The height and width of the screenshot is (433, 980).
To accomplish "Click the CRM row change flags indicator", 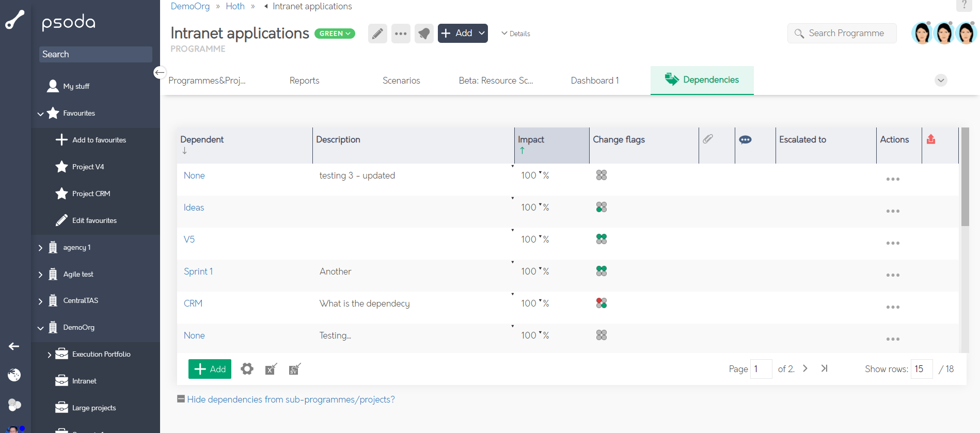I will [x=602, y=303].
